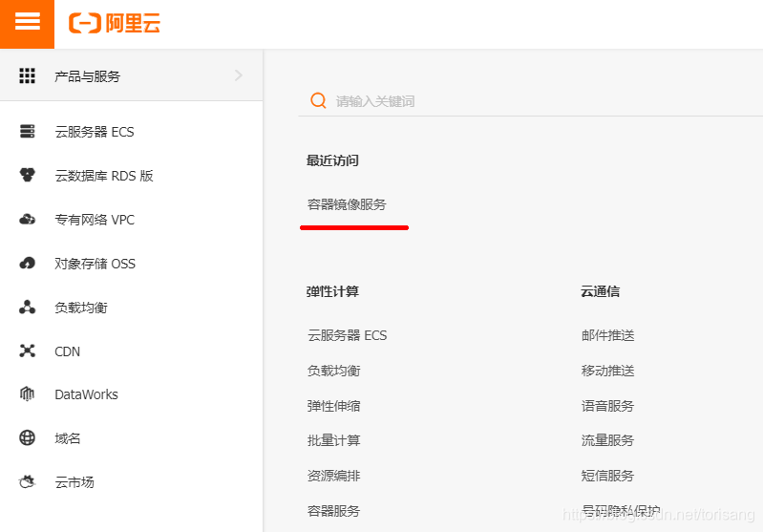Click the CDN network icon
Image resolution: width=763 pixels, height=532 pixels.
click(28, 351)
